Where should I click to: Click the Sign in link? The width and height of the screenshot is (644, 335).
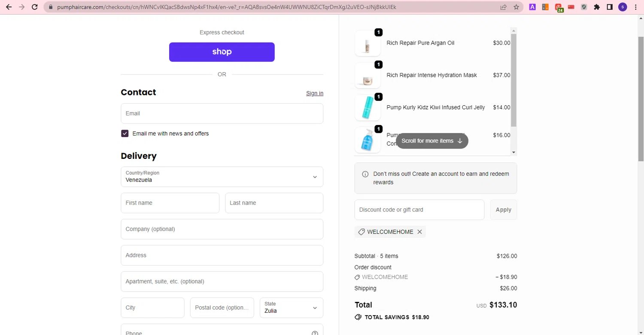point(315,93)
